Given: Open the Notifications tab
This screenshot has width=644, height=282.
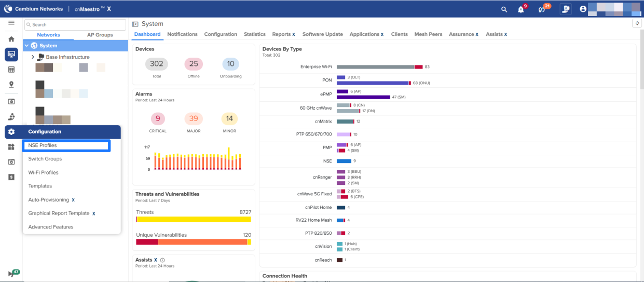Looking at the screenshot, I should pos(182,34).
